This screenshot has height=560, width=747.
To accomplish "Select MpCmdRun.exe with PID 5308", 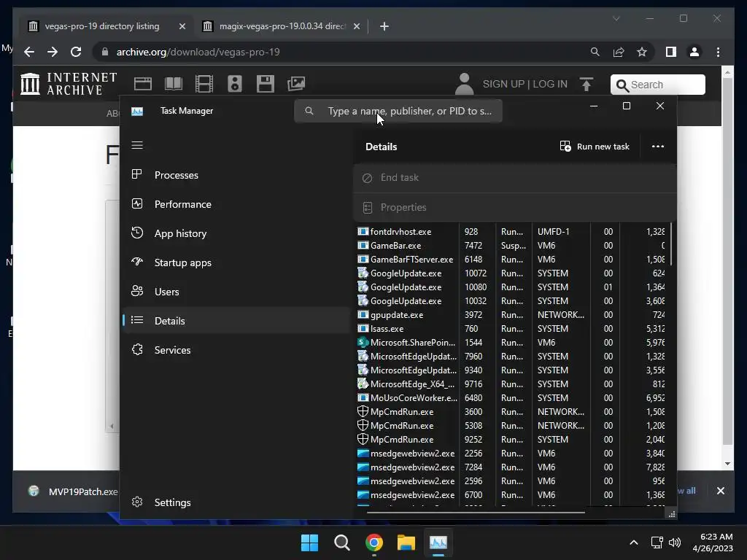I will pos(511,425).
